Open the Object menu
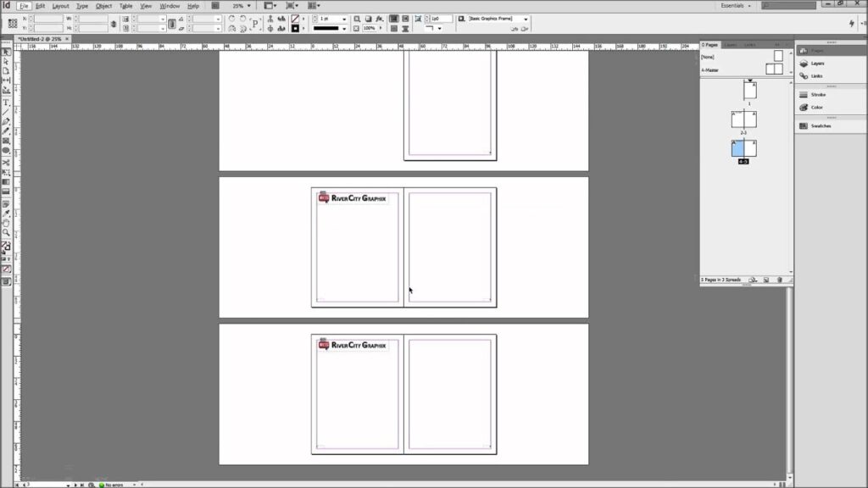Image resolution: width=868 pixels, height=488 pixels. (x=104, y=6)
